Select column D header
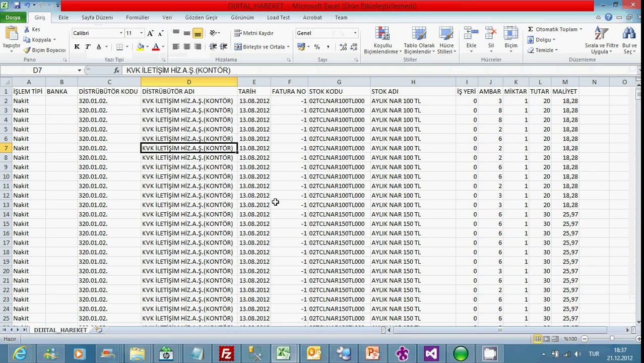Image resolution: width=644 pixels, height=363 pixels. tap(189, 82)
